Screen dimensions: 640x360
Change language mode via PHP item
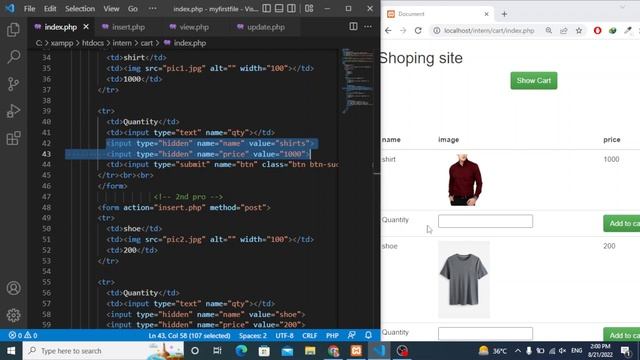click(x=332, y=336)
